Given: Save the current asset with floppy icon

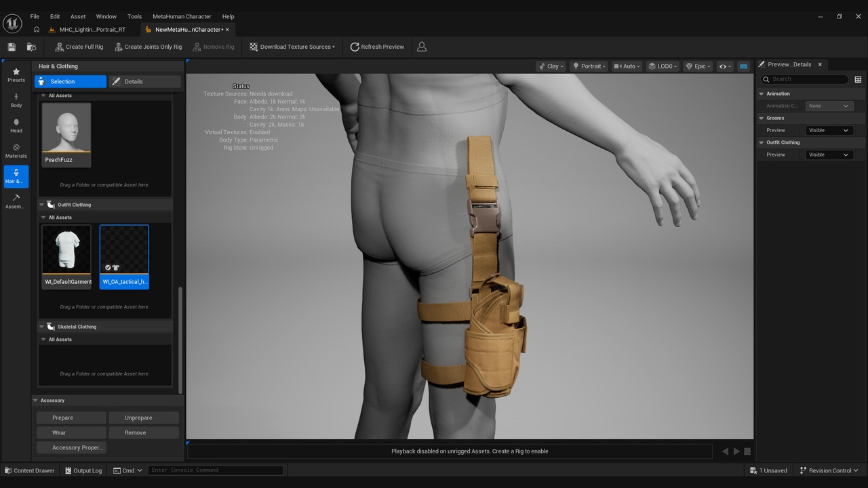Looking at the screenshot, I should tap(12, 47).
